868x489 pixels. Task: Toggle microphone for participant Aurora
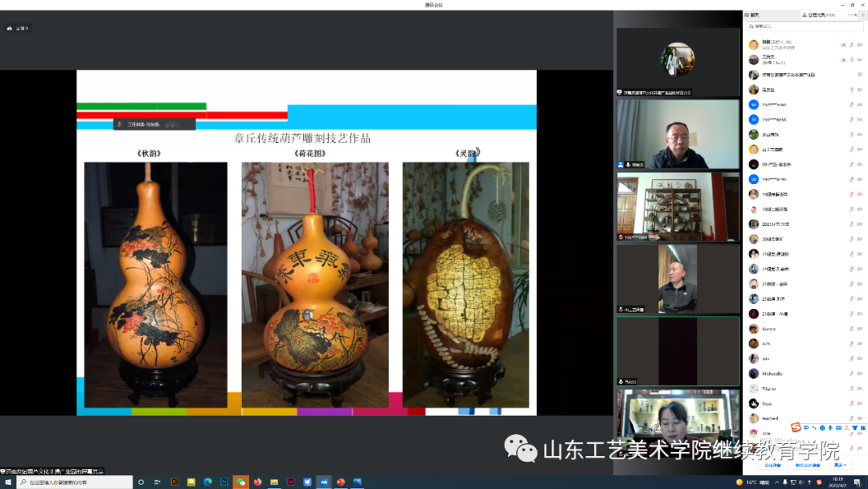tap(851, 329)
